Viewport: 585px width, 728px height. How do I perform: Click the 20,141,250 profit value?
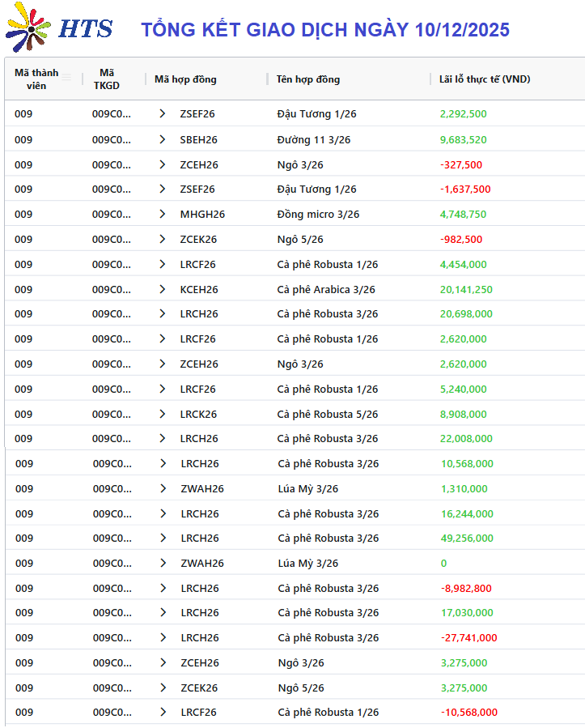tap(465, 290)
